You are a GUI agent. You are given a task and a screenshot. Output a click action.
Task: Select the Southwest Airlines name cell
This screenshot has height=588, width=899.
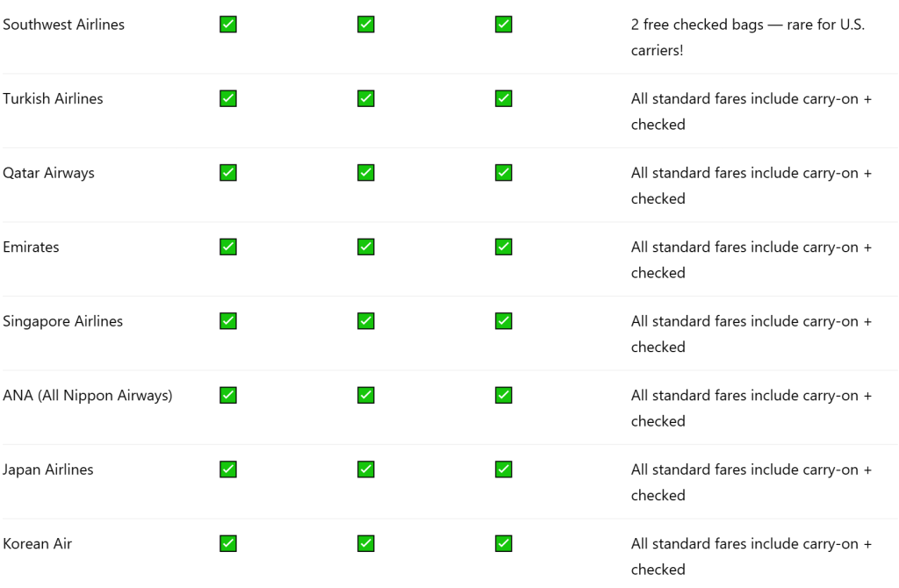(63, 25)
